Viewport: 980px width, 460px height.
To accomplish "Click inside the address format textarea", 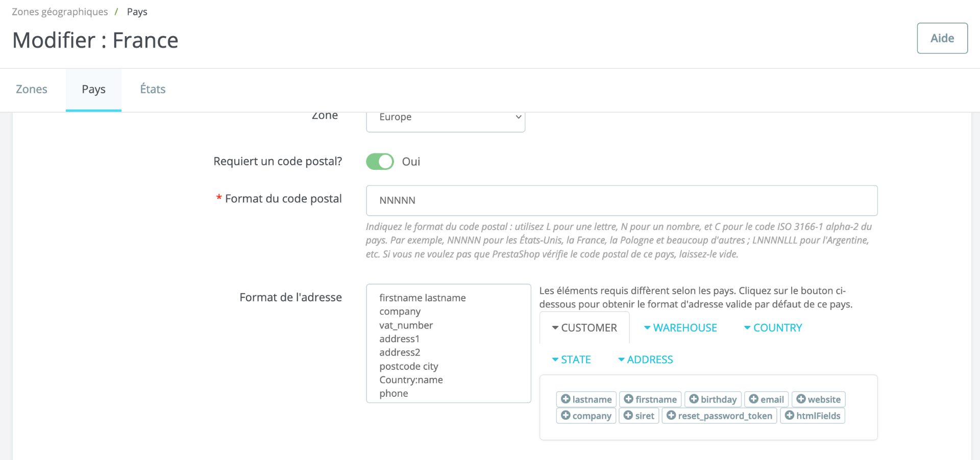I will coord(449,343).
